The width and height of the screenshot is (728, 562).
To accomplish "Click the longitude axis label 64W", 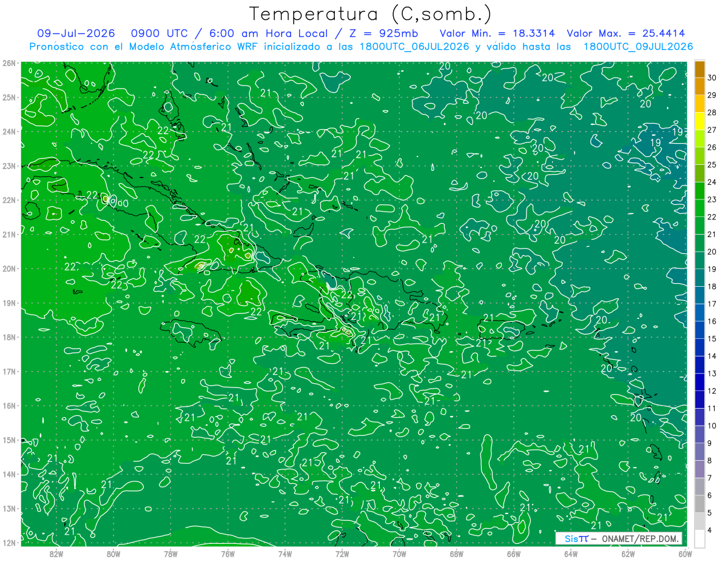I will [x=571, y=553].
